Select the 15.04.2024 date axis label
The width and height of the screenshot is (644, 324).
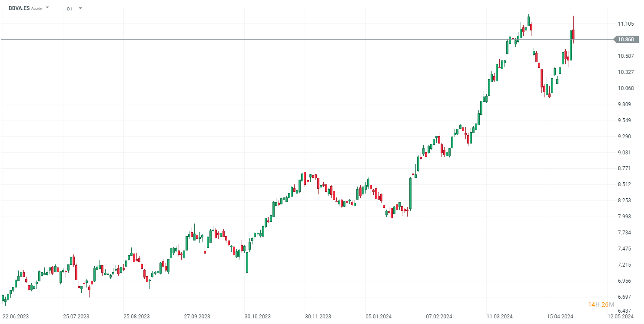[x=560, y=317]
